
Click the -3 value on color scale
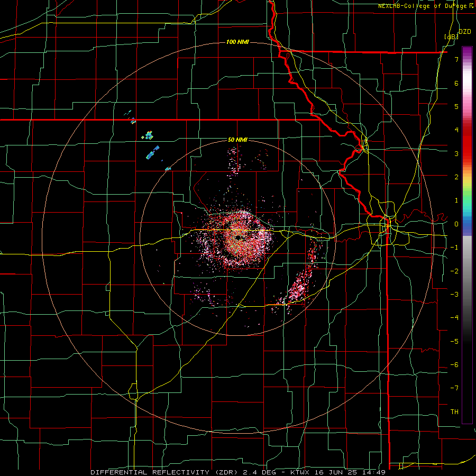[x=454, y=295]
